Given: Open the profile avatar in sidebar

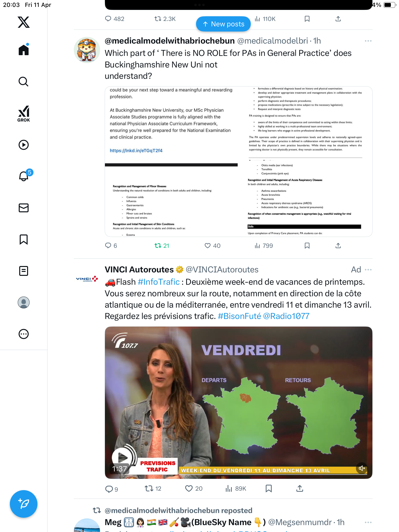Looking at the screenshot, I should pyautogui.click(x=24, y=302).
